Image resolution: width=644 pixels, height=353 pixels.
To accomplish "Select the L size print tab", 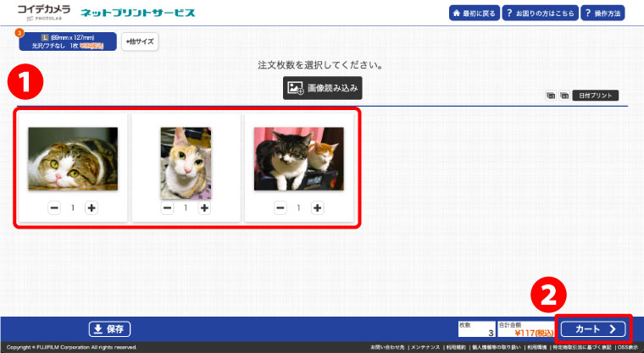I will click(68, 41).
